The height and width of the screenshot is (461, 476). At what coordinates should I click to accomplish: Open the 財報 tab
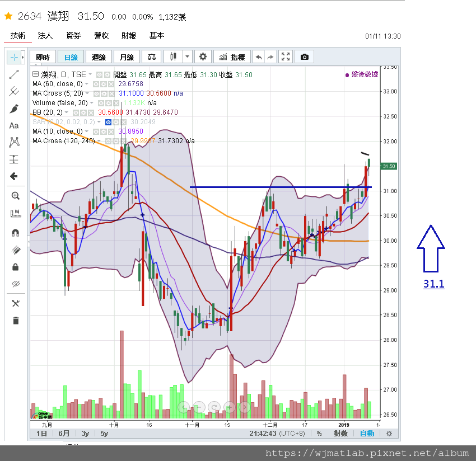129,35
